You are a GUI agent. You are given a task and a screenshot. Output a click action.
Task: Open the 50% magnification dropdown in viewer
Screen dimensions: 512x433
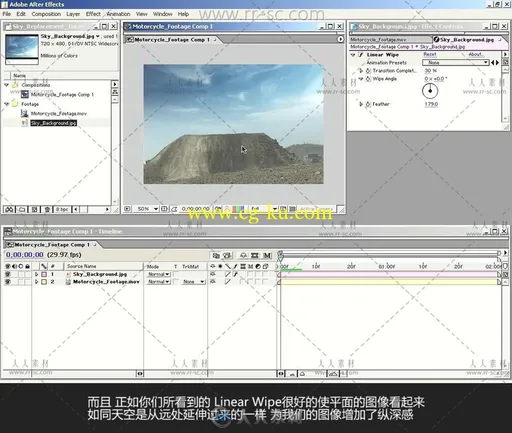pyautogui.click(x=147, y=209)
